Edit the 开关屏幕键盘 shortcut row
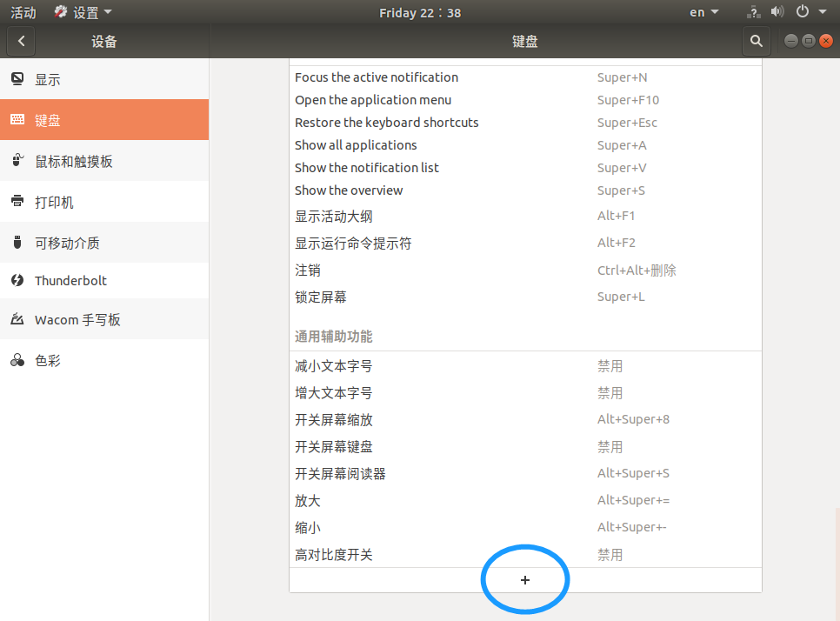This screenshot has width=840, height=621. (x=525, y=446)
